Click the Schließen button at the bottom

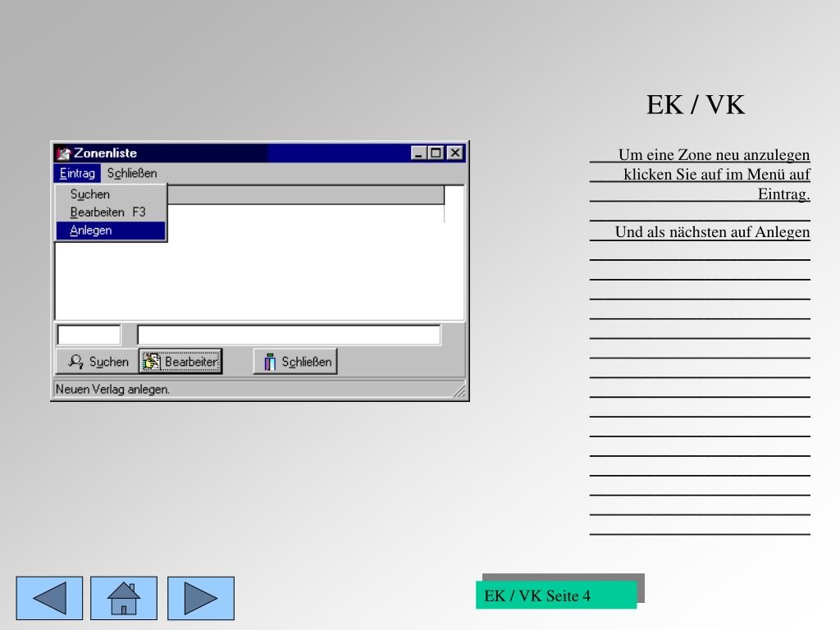(x=295, y=362)
